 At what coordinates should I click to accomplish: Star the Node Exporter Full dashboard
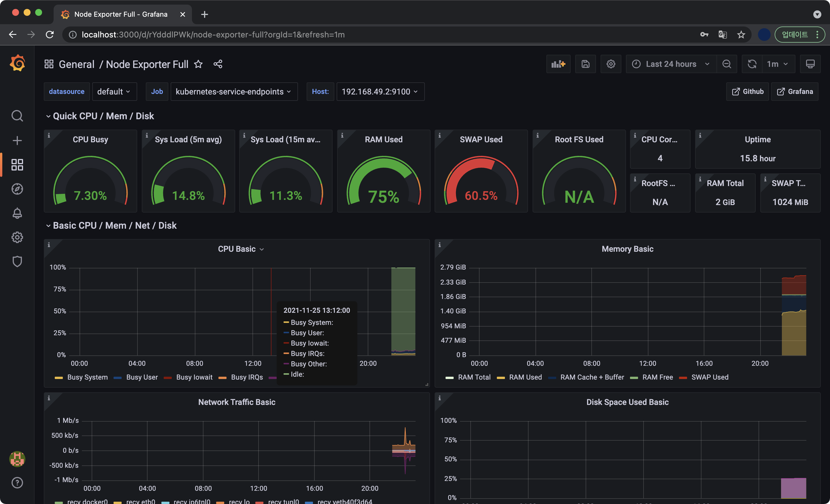(198, 64)
